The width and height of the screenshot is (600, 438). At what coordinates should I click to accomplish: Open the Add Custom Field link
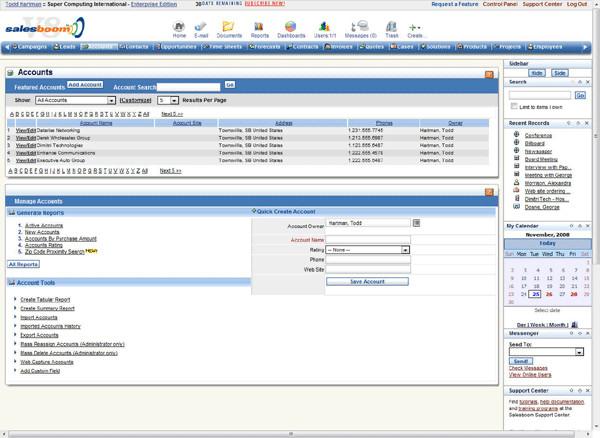coord(40,371)
